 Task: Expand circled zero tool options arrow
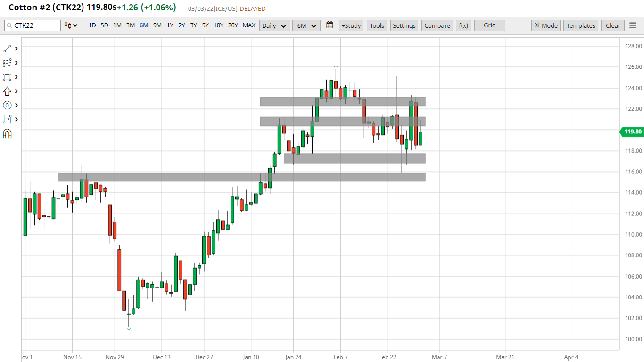point(17,105)
